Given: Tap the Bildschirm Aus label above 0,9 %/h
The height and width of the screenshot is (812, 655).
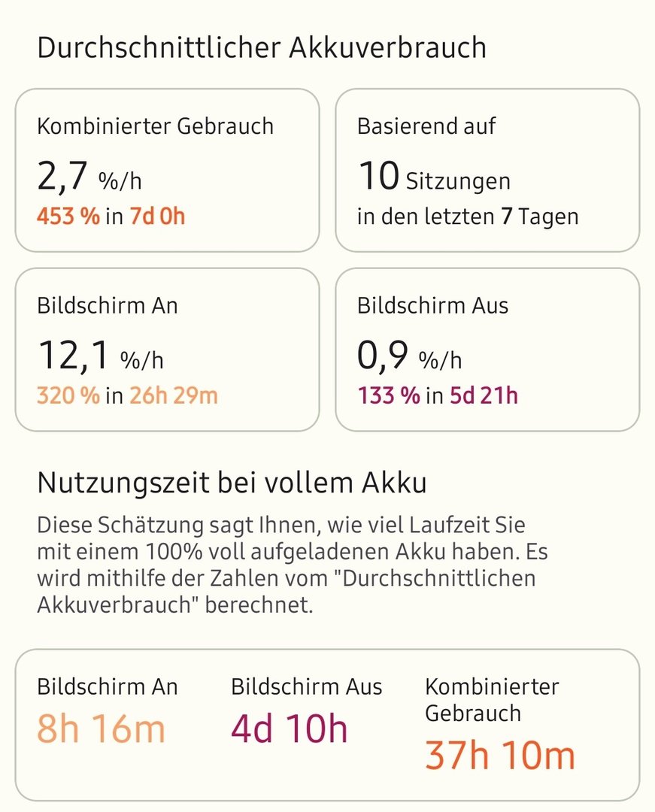Looking at the screenshot, I should point(432,306).
